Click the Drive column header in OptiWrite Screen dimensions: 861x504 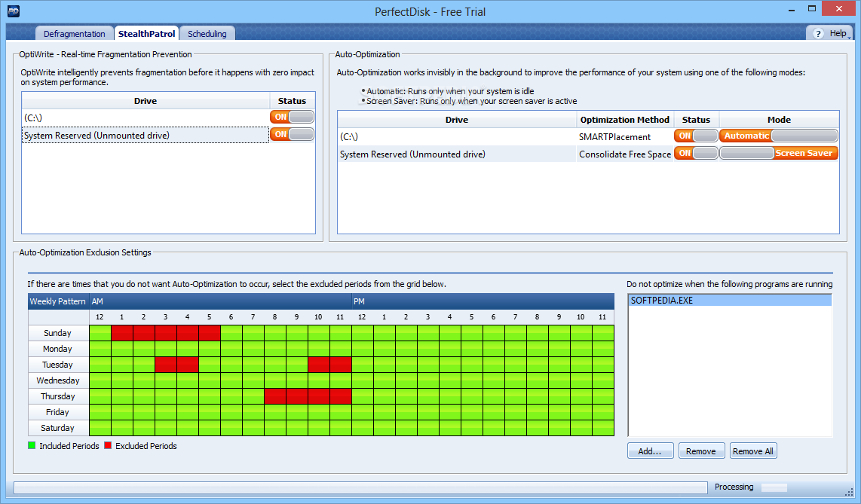tap(146, 101)
